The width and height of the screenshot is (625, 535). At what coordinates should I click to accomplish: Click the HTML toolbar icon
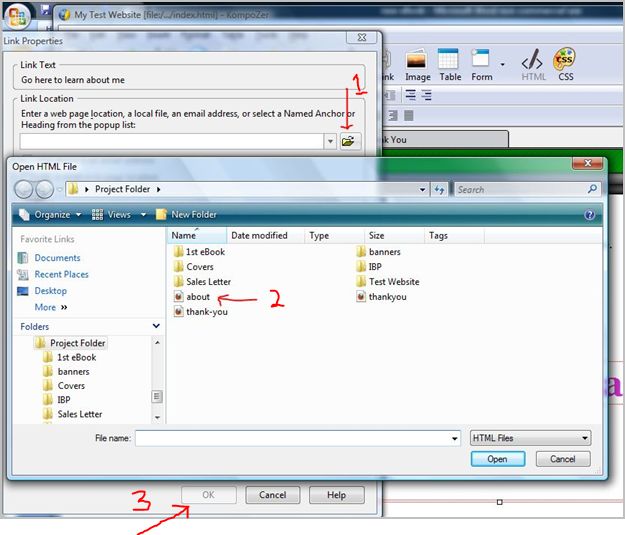click(x=533, y=64)
